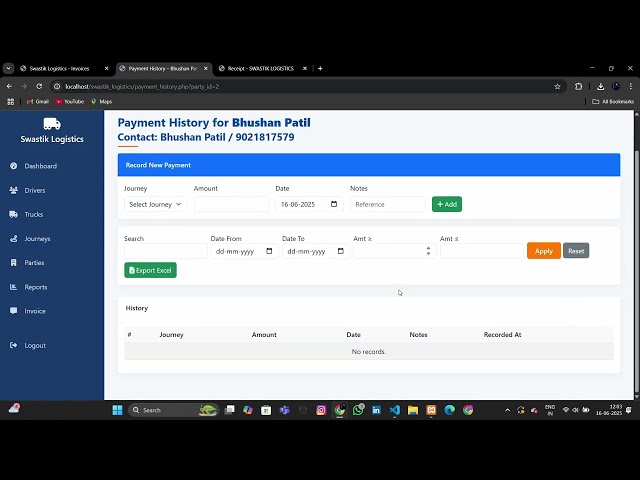This screenshot has height=480, width=640.
Task: Open the Windows Start menu
Action: pos(118,410)
